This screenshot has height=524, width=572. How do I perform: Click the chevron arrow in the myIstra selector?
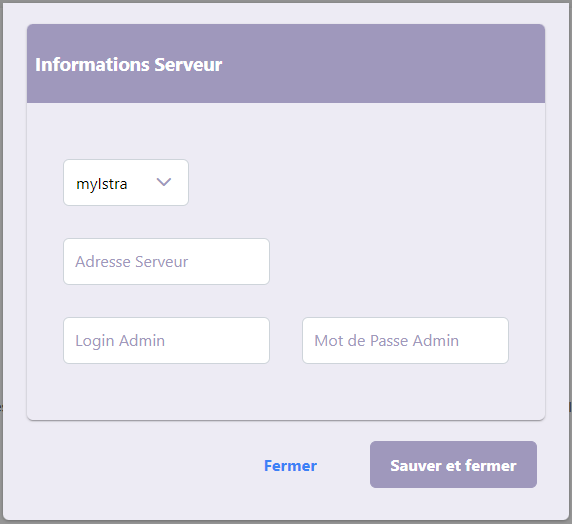tap(164, 182)
